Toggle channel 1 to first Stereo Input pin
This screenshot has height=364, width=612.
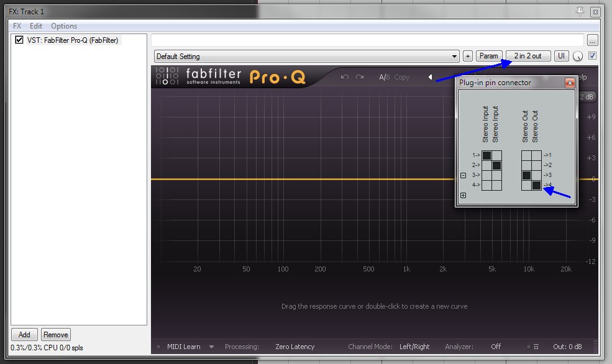tap(486, 155)
